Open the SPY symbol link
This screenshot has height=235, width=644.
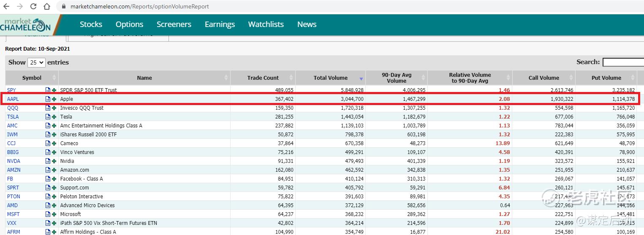[x=11, y=90]
